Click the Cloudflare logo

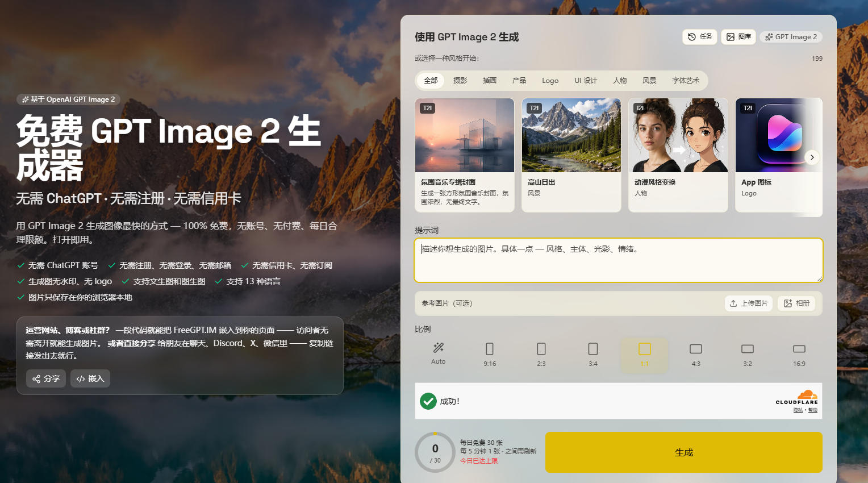tap(797, 397)
